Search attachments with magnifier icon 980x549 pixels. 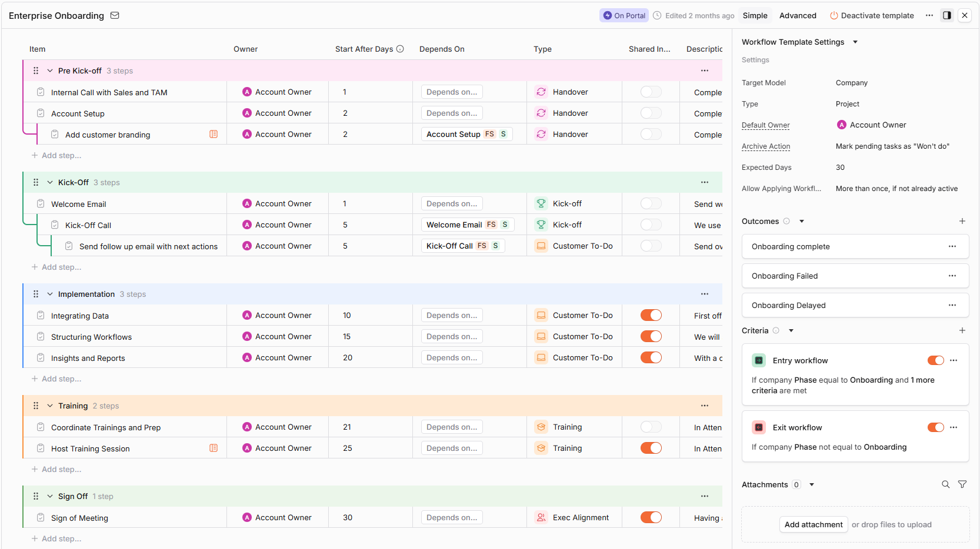point(946,484)
